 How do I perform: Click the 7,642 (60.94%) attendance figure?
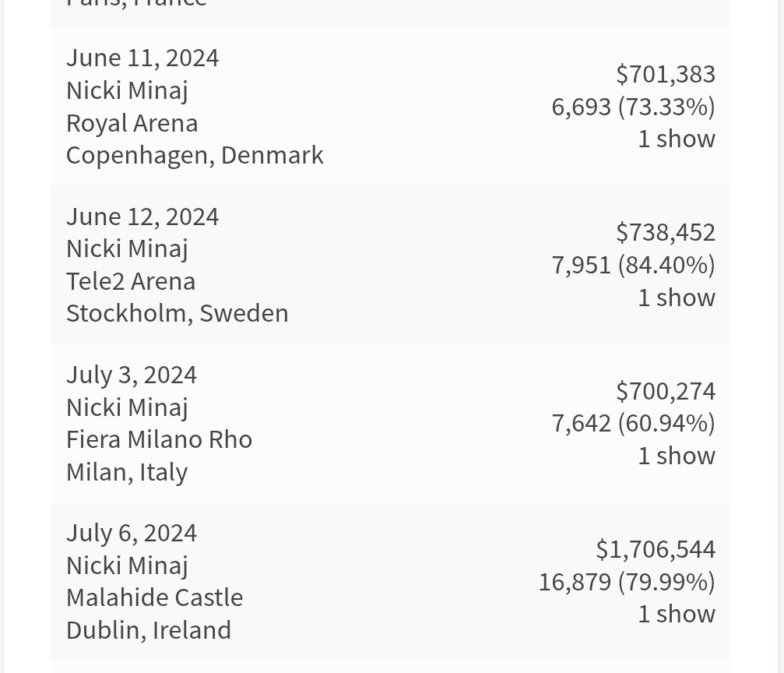coord(633,423)
